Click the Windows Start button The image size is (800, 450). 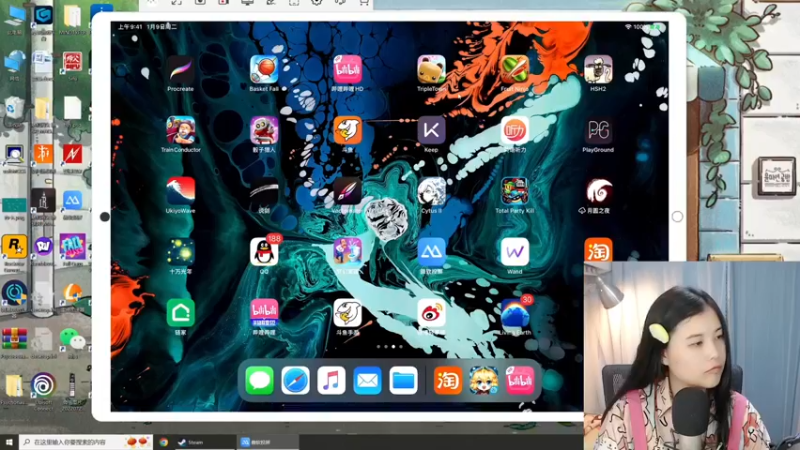click(x=9, y=442)
